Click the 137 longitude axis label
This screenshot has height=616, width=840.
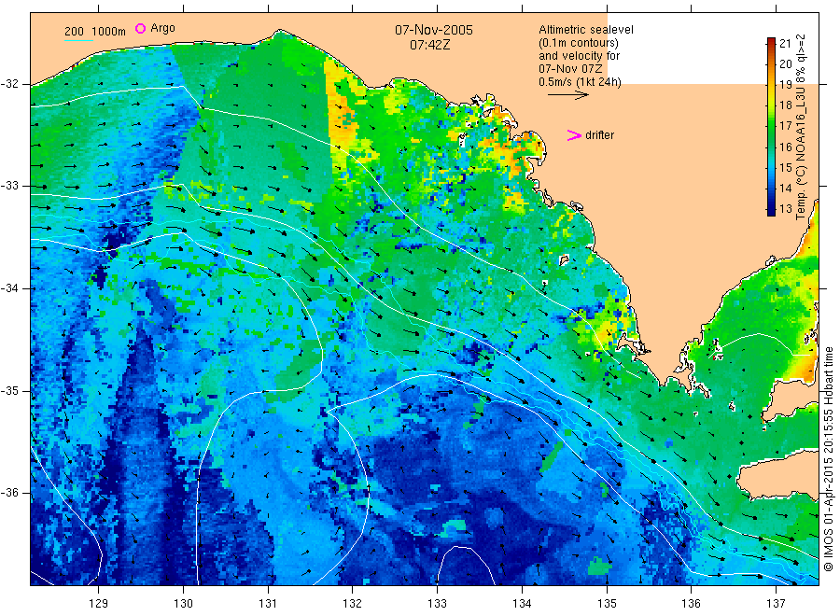pos(776,604)
